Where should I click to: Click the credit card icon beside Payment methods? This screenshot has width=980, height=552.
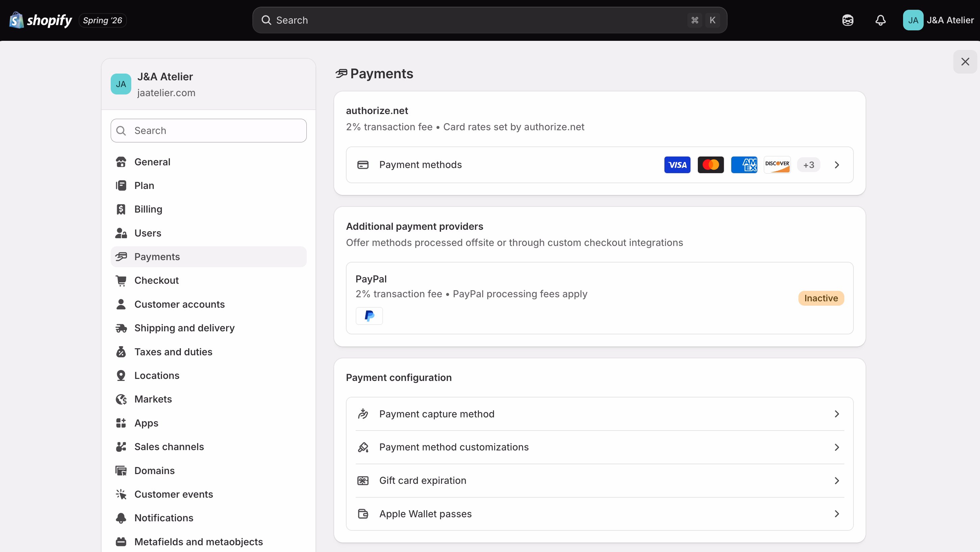click(362, 165)
